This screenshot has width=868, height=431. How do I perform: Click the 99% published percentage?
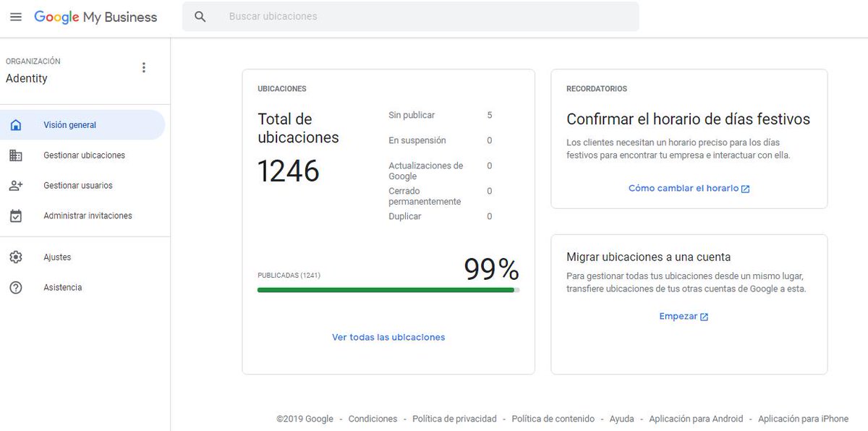click(492, 269)
